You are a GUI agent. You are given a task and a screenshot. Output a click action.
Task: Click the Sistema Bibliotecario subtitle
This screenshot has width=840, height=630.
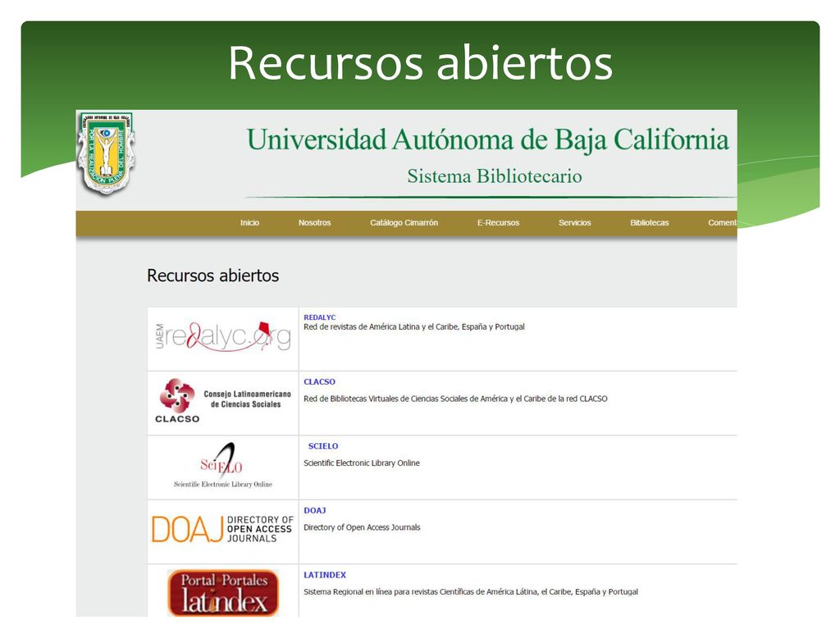[x=495, y=176]
